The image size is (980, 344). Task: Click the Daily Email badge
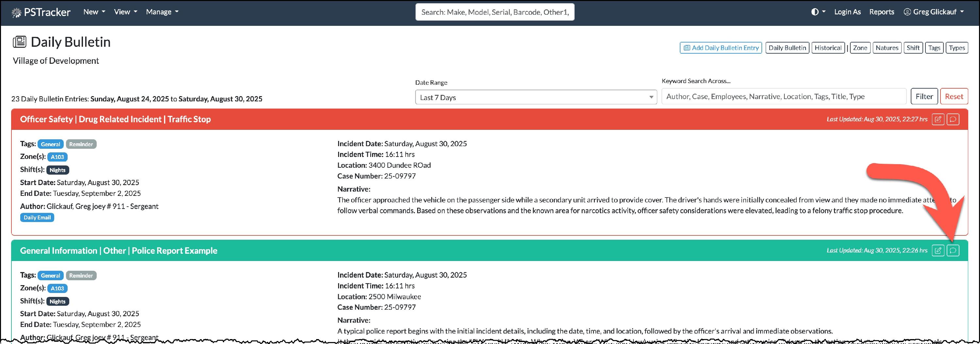(x=37, y=217)
